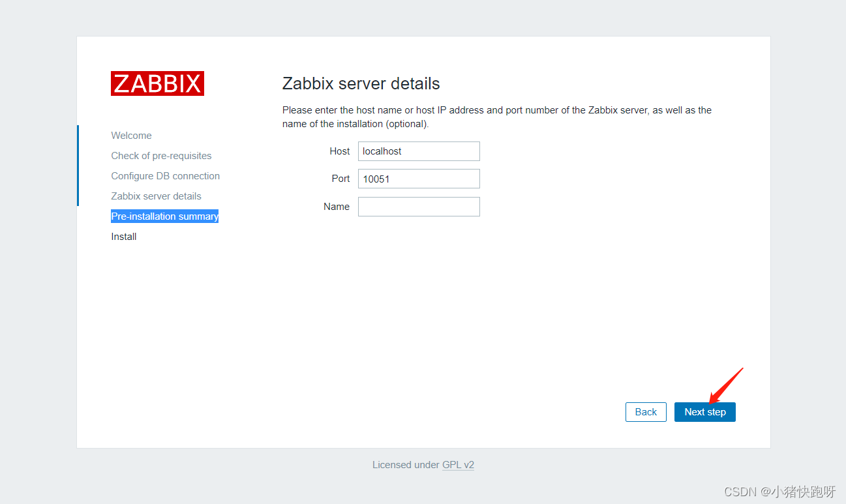Select the Welcome step in the sidebar
Image resolution: width=846 pixels, height=504 pixels.
click(x=131, y=135)
